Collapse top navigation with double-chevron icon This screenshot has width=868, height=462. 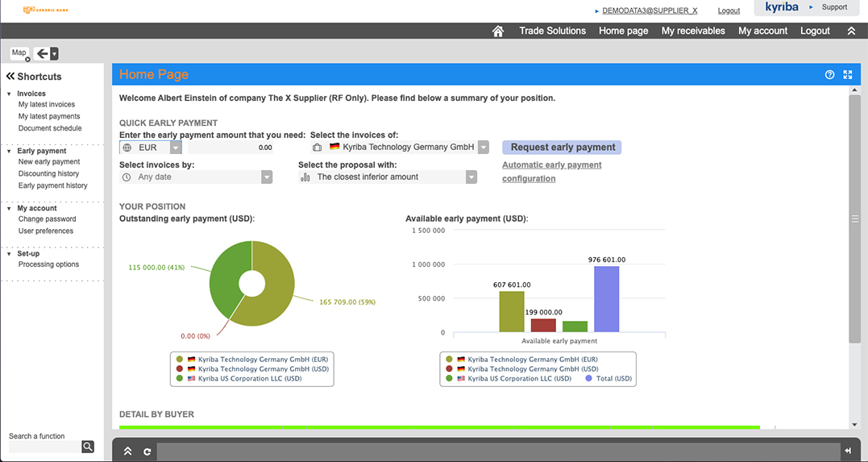point(851,31)
